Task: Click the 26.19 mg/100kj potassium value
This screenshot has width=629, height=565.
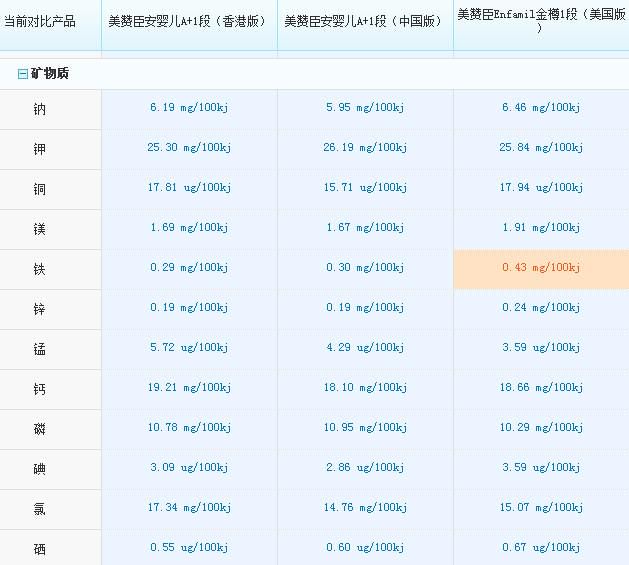Action: tap(365, 148)
